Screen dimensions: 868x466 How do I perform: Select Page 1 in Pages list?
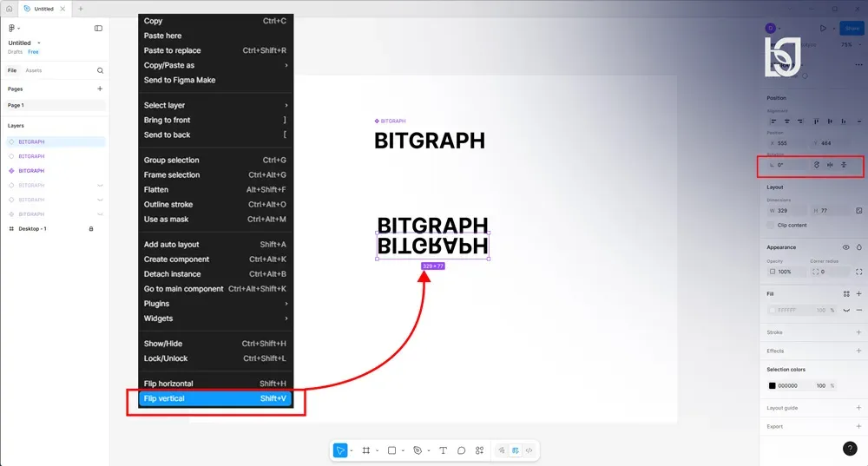click(56, 105)
